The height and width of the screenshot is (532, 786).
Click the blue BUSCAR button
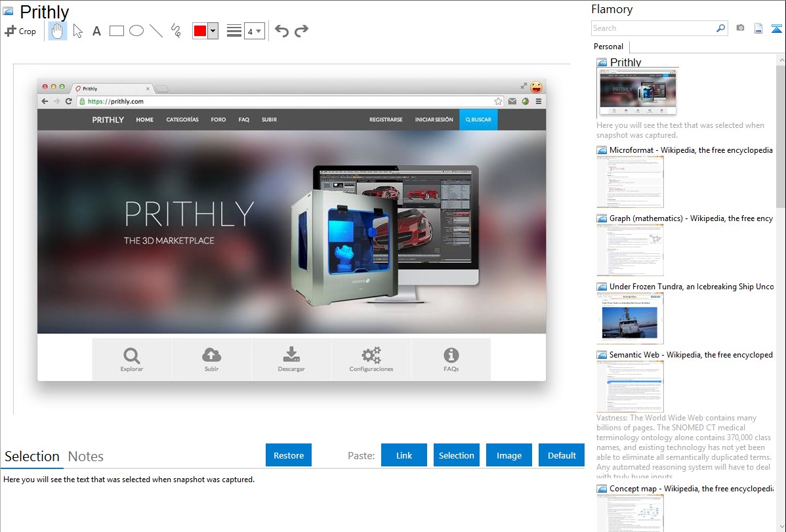coord(479,120)
